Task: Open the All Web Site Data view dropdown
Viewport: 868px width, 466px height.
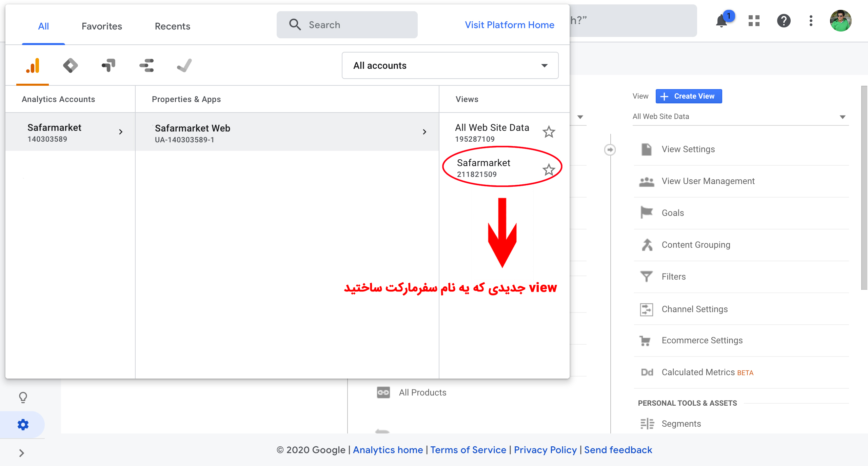Action: (x=741, y=117)
